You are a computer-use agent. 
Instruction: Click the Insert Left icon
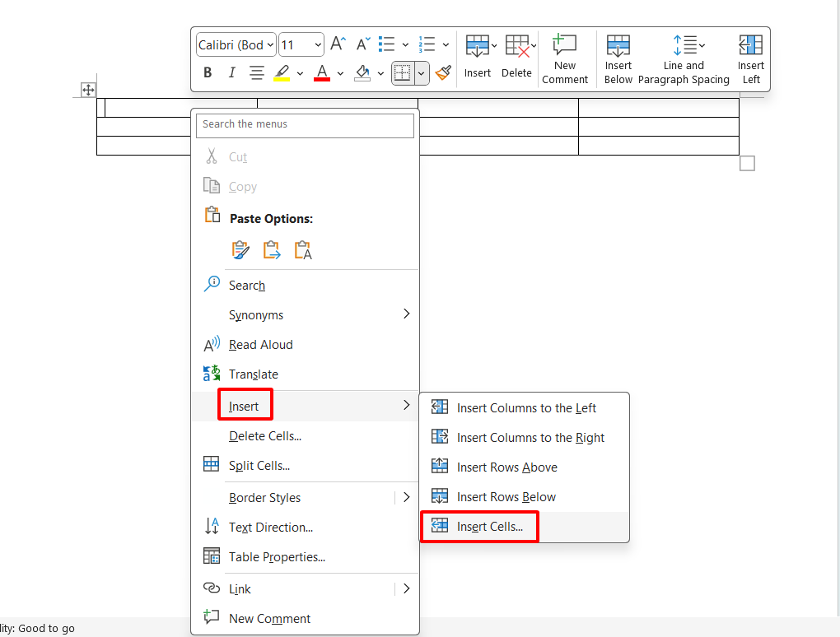click(x=750, y=58)
